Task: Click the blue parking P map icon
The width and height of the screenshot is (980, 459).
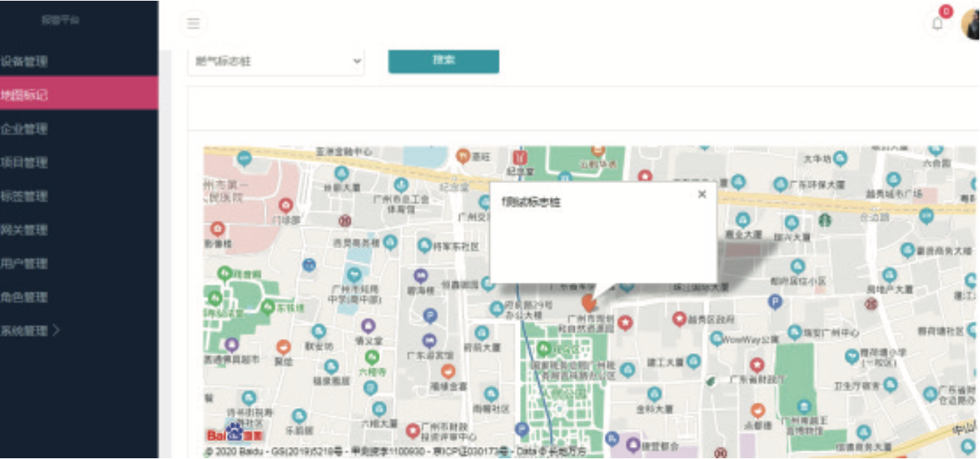Action: (775, 301)
